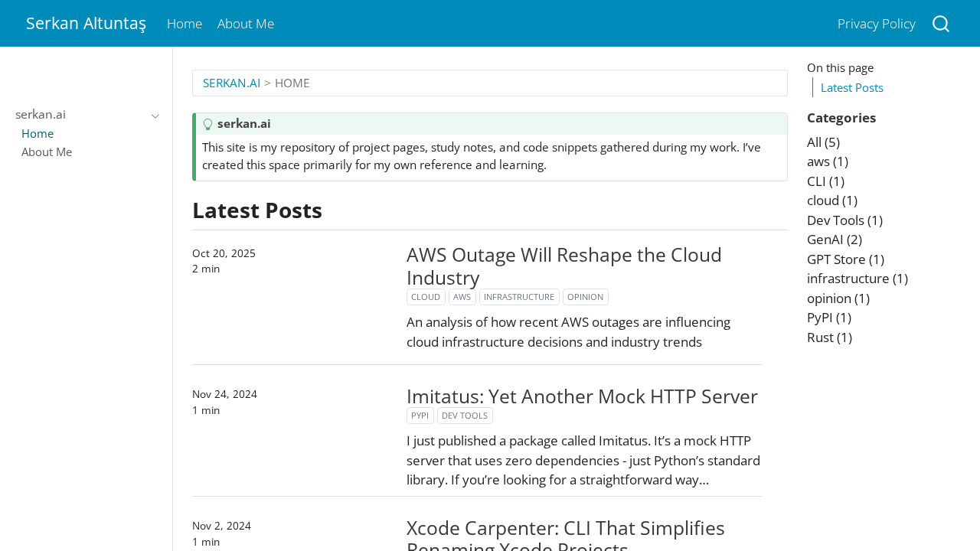Filter posts by GenAI category
The image size is (980, 551).
tap(834, 240)
